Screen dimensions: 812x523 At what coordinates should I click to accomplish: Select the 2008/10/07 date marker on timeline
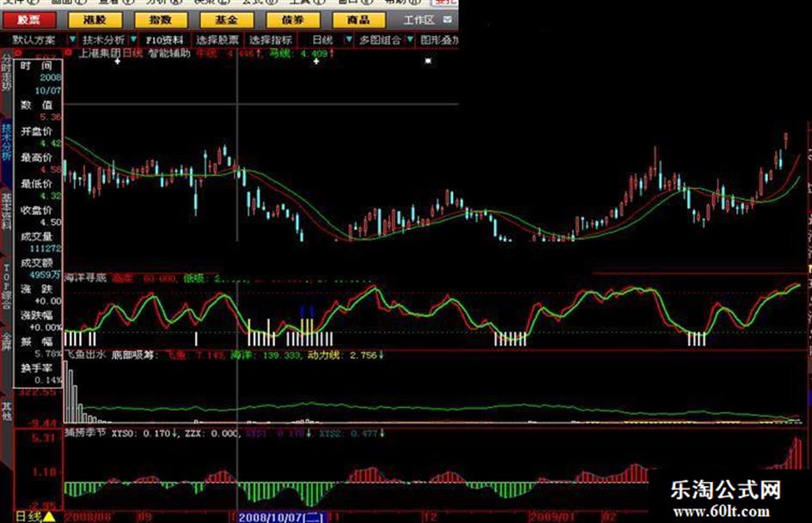[282, 517]
